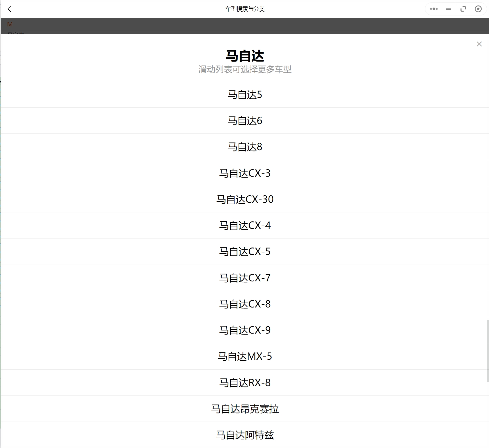Select 马自达RX-8 entry
Screen dimensions: 489x448
tap(245, 383)
